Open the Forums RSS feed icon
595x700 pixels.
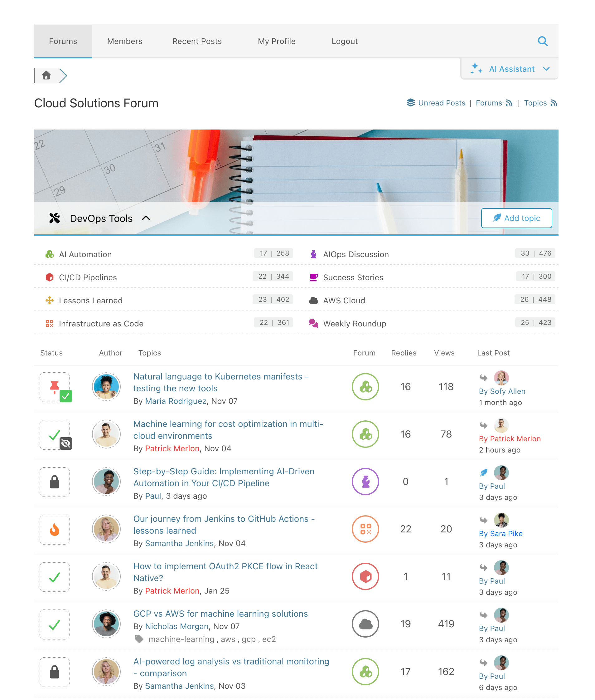(x=510, y=103)
